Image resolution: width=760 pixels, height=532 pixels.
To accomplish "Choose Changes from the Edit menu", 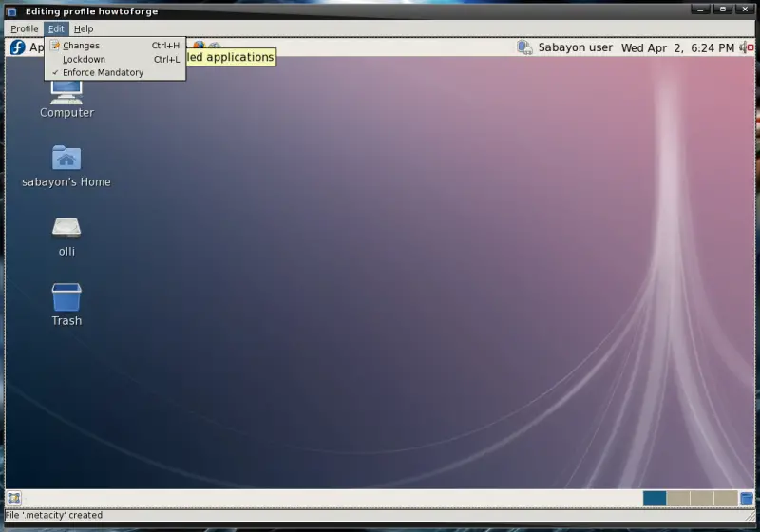I will [x=115, y=46].
